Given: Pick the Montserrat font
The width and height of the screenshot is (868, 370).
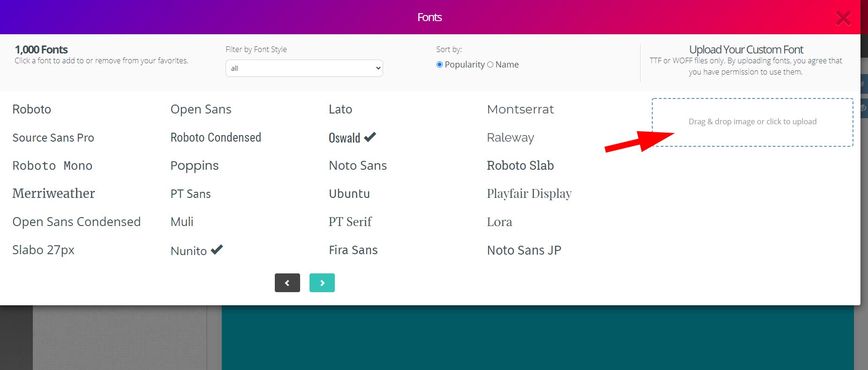Looking at the screenshot, I should click(520, 109).
